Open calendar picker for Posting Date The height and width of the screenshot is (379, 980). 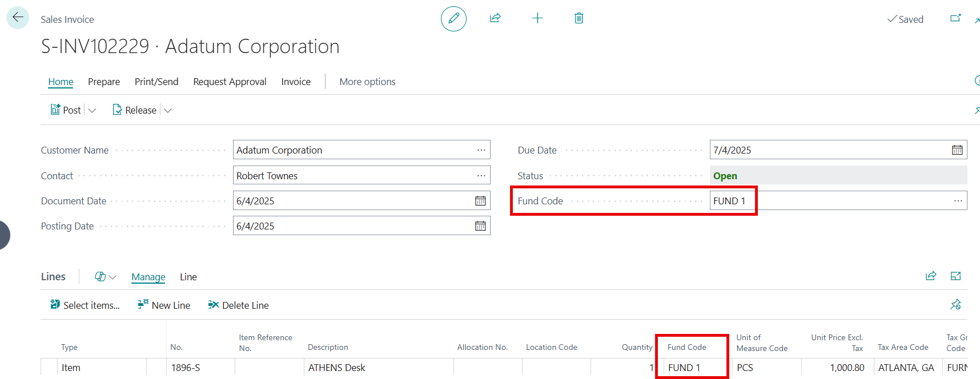(x=480, y=226)
